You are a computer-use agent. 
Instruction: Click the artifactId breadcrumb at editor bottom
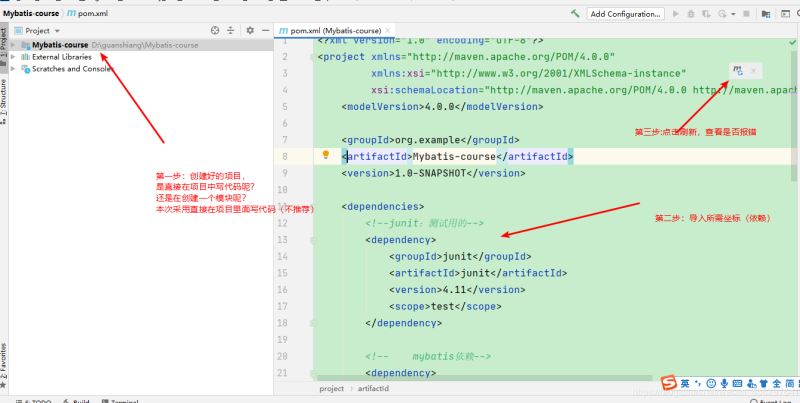(x=374, y=388)
